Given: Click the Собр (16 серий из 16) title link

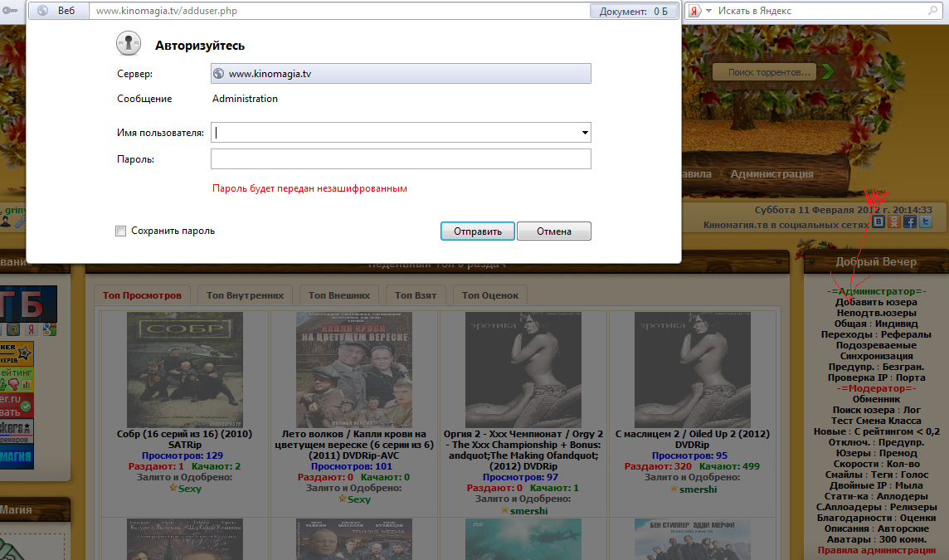Looking at the screenshot, I should tap(185, 440).
